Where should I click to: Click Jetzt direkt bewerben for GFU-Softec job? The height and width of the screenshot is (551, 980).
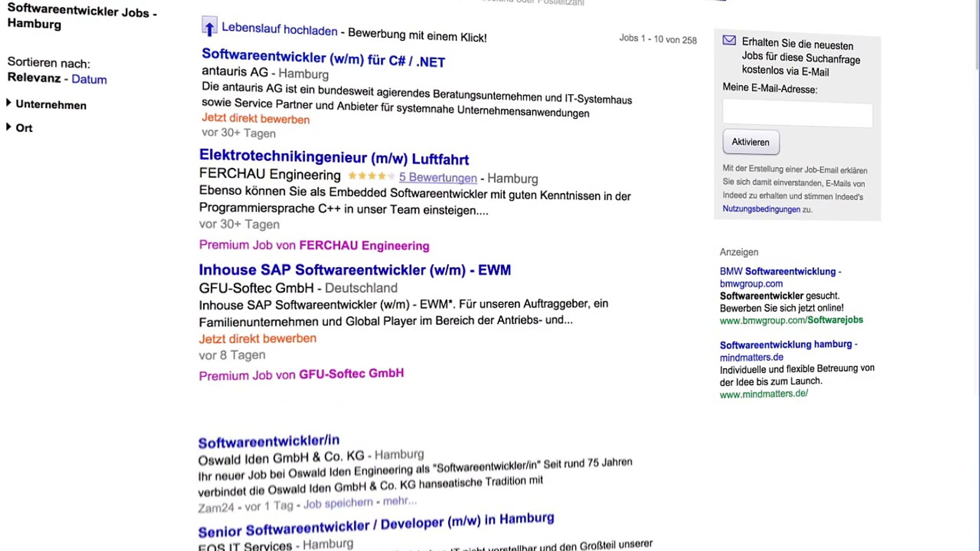[257, 339]
